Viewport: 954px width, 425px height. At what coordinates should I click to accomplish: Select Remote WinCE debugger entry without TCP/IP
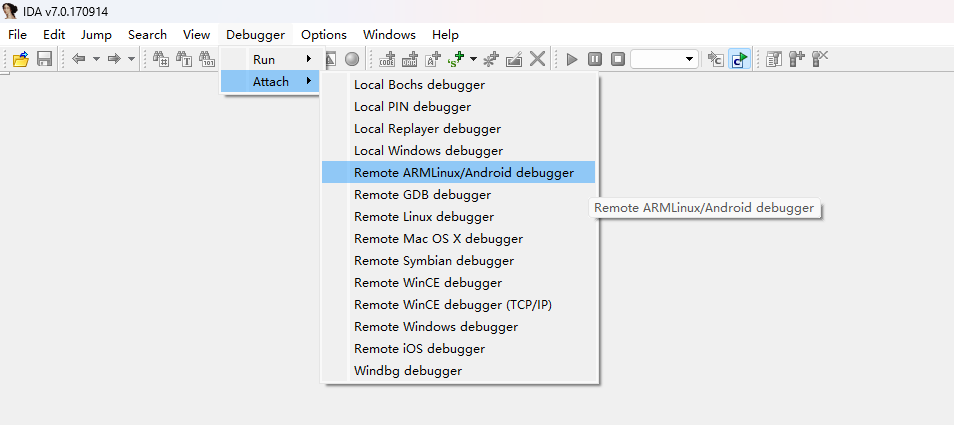[459, 282]
